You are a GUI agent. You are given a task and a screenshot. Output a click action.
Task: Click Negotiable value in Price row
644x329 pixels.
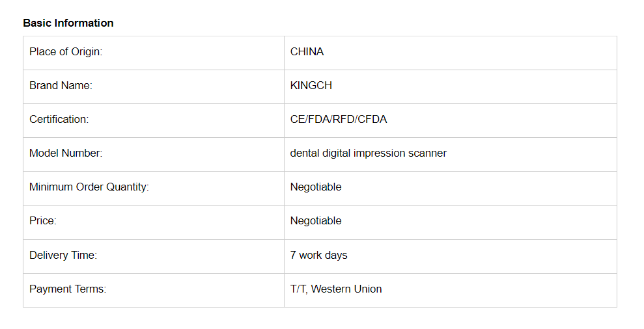(x=316, y=220)
